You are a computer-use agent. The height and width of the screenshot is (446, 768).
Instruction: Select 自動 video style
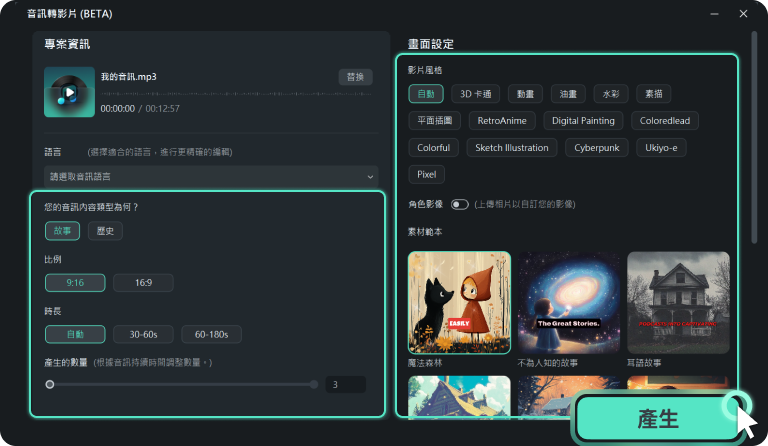[x=426, y=94]
